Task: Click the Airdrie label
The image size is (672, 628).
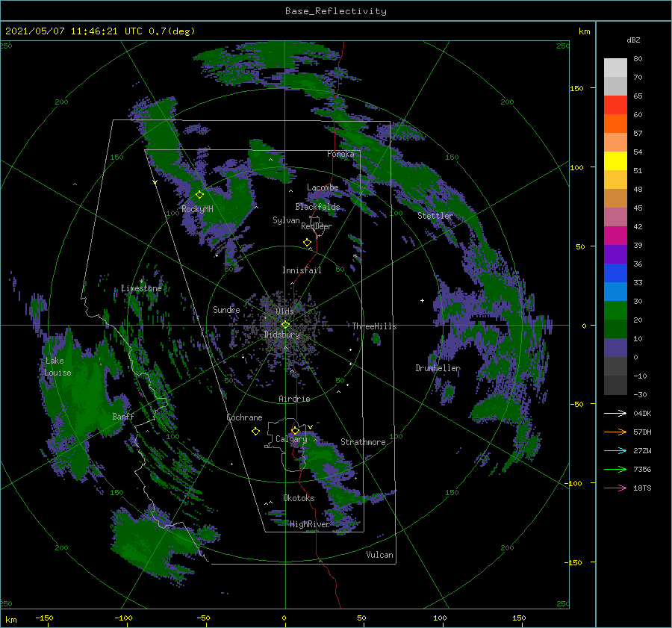Action: click(294, 399)
